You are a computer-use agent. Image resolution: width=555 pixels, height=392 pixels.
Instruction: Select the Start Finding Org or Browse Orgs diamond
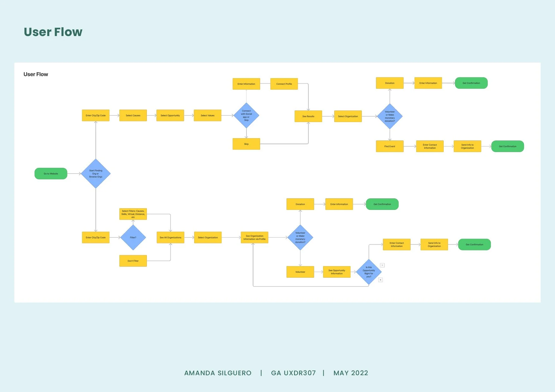(96, 174)
